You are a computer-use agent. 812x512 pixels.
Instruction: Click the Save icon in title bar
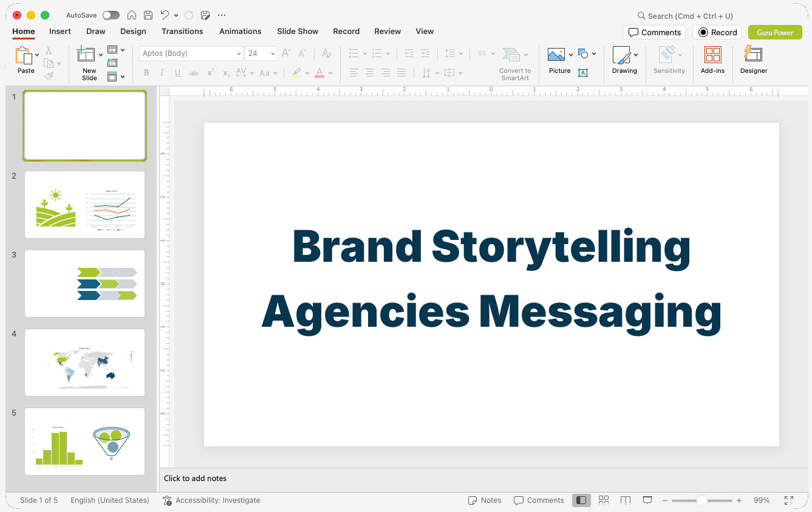point(148,15)
